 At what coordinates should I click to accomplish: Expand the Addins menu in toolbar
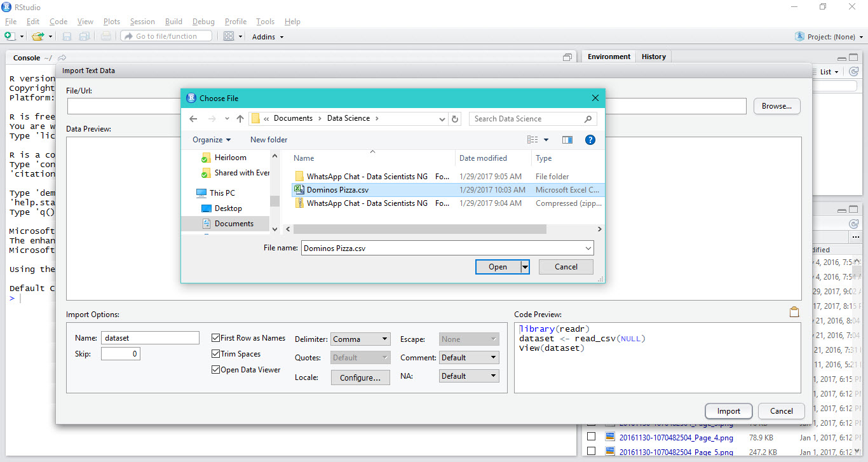[x=268, y=37]
